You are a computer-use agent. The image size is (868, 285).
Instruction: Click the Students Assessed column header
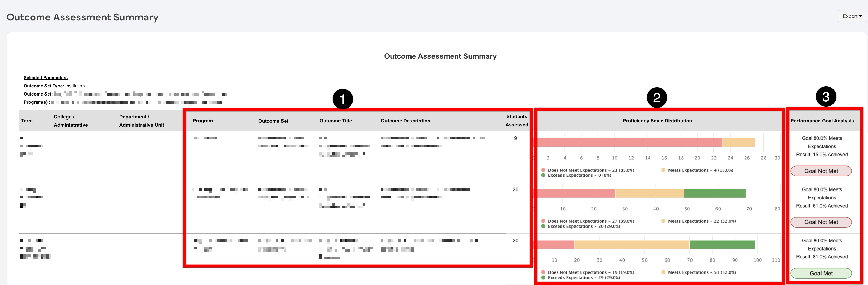[x=517, y=121]
